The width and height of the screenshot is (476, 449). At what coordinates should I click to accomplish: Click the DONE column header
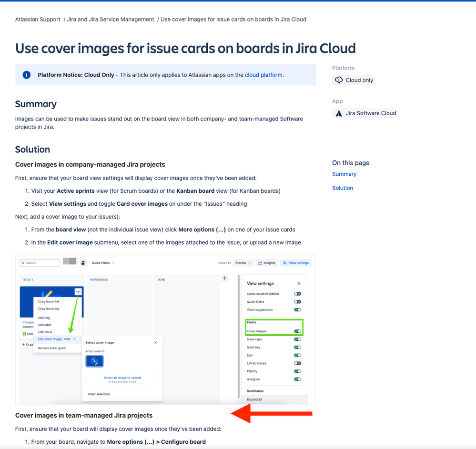pyautogui.click(x=162, y=279)
